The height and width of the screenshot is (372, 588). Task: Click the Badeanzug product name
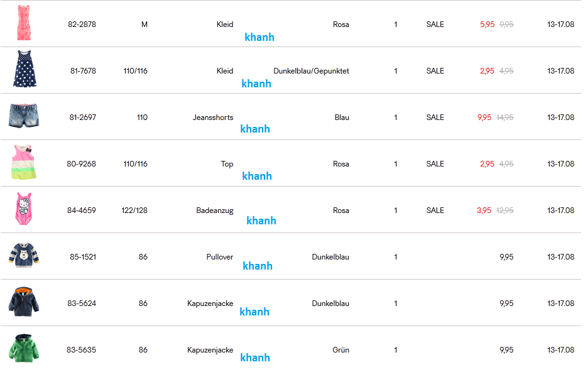[x=215, y=211]
